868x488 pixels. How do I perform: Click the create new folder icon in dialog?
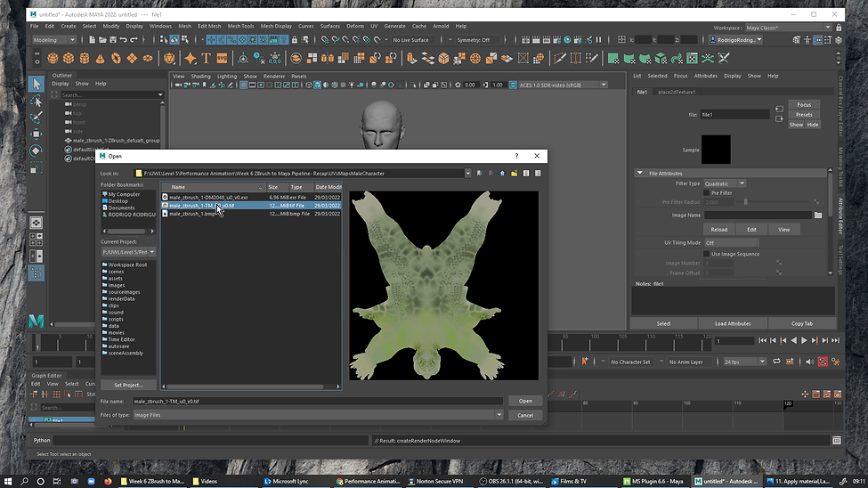[x=515, y=174]
